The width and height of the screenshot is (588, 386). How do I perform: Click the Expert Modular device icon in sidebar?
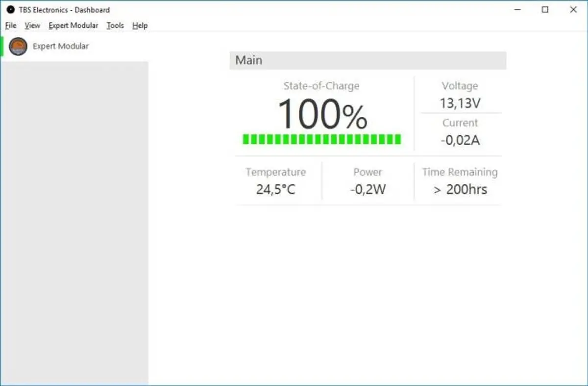pos(18,46)
